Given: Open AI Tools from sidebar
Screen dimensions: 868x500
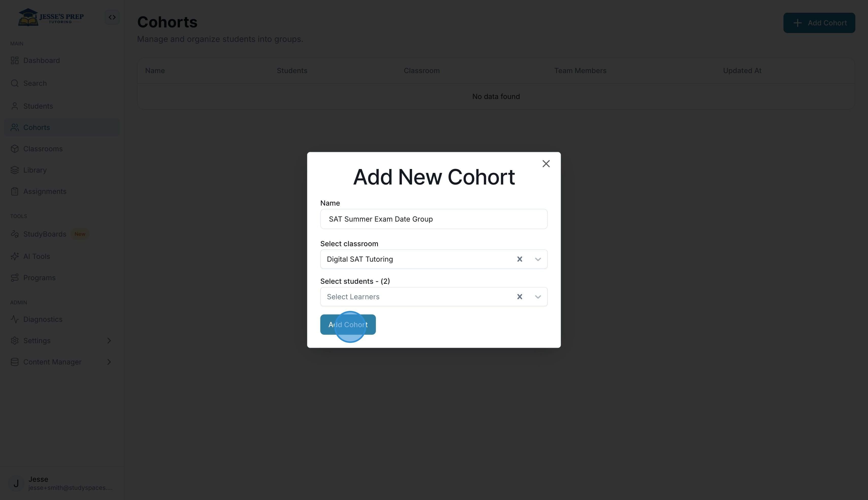Looking at the screenshot, I should (37, 256).
